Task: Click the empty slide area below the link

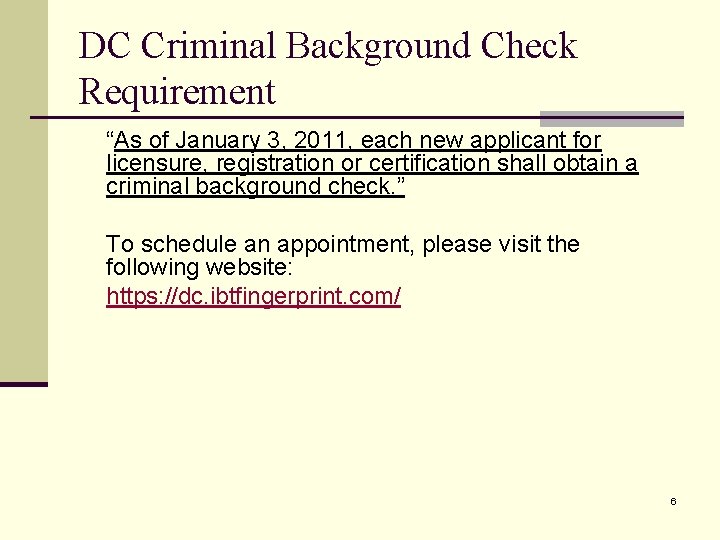Action: click(x=367, y=404)
